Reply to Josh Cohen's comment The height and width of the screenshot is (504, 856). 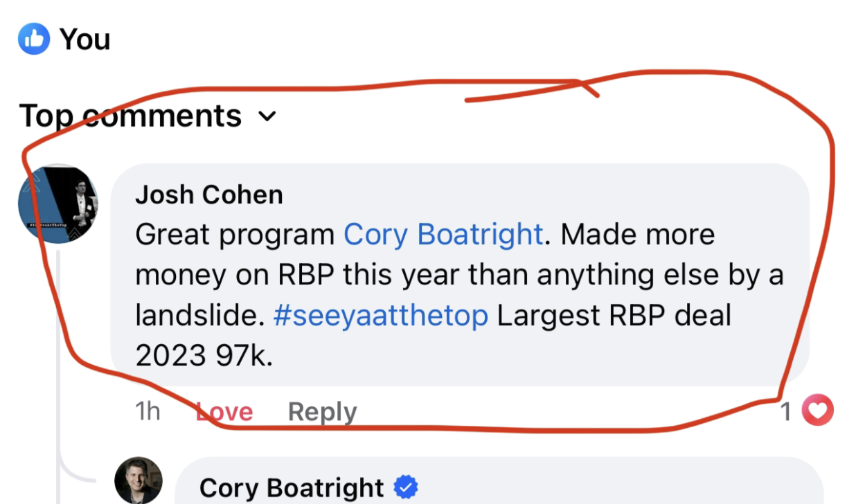click(322, 412)
